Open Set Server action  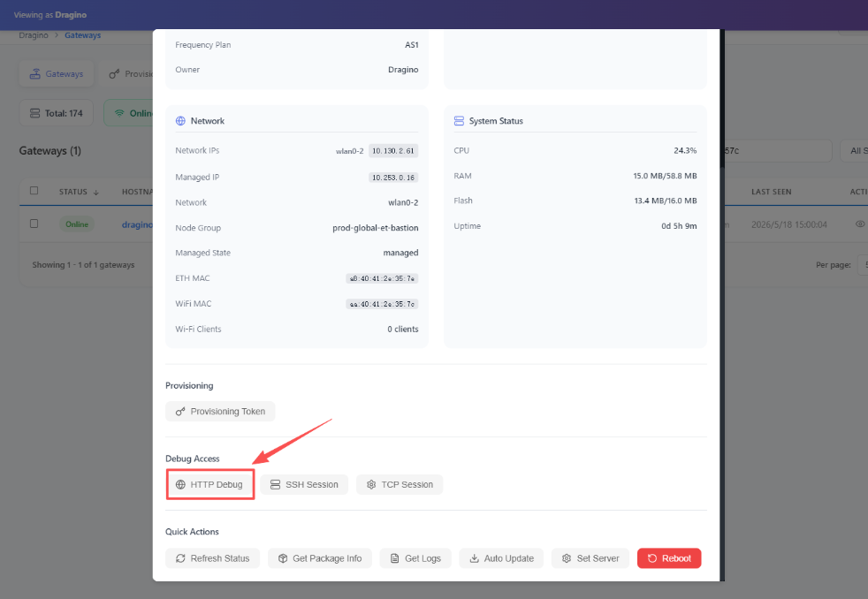pos(590,558)
